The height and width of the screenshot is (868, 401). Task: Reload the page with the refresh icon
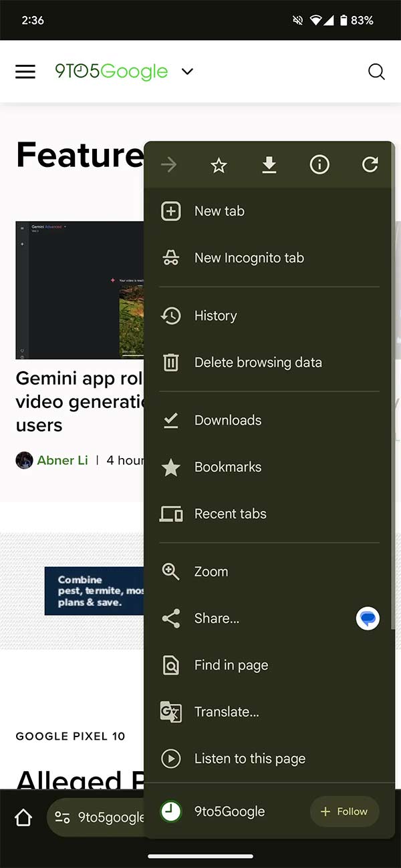(x=370, y=165)
